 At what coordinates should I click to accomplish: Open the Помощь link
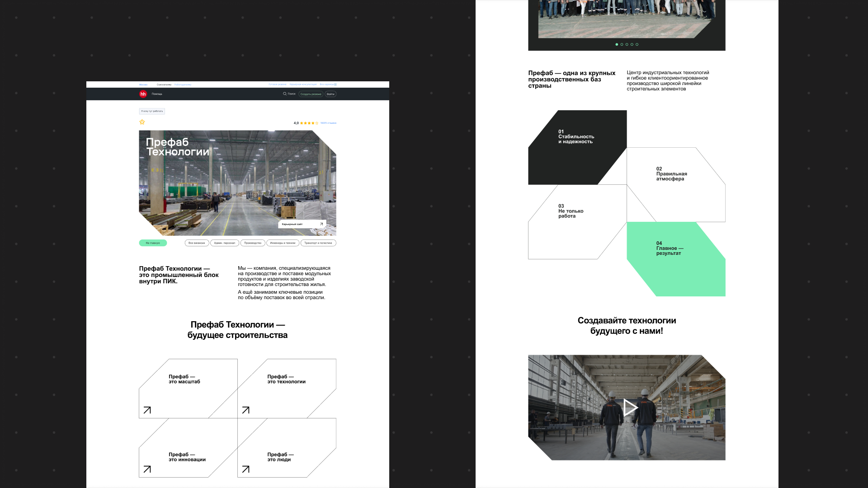[x=157, y=94]
